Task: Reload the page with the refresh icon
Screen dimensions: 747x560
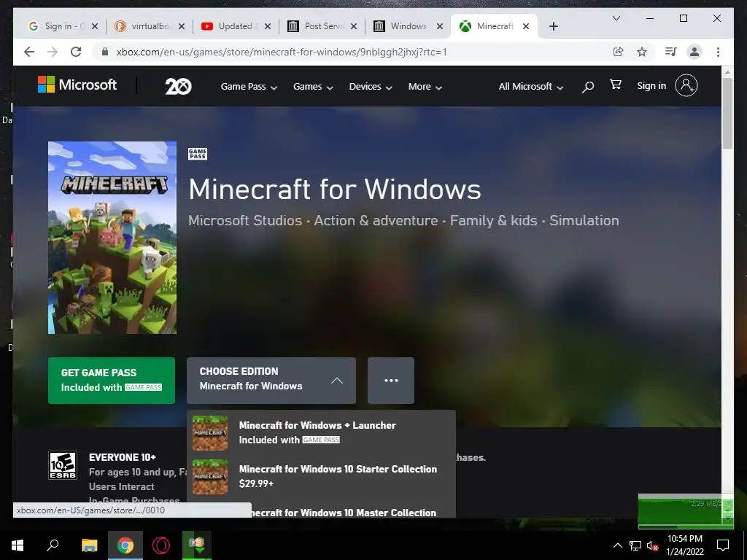Action: tap(76, 52)
